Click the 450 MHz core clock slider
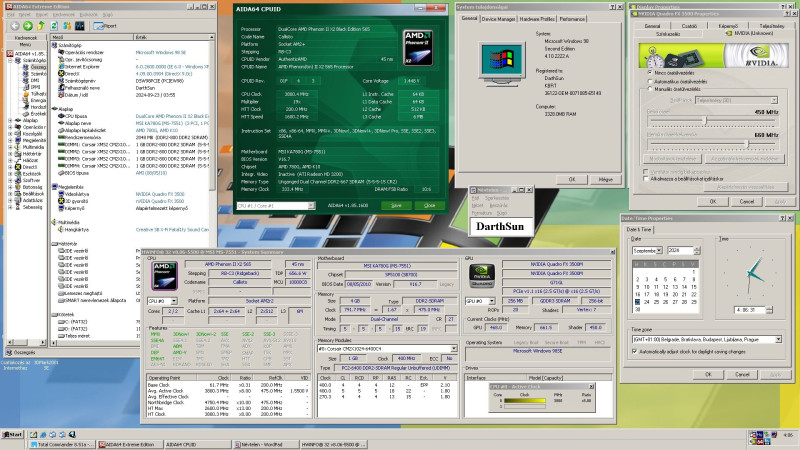This screenshot has width=800, height=450. (706, 121)
